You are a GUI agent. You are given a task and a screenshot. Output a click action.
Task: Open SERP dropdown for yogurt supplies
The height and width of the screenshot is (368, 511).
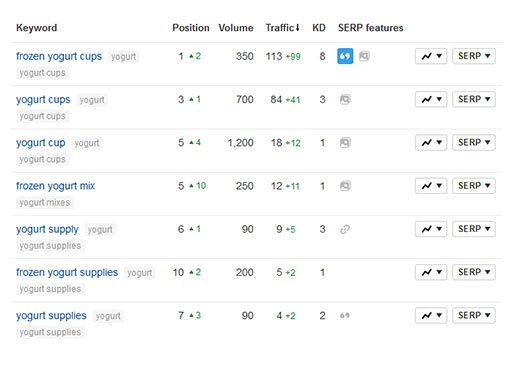[x=474, y=315]
